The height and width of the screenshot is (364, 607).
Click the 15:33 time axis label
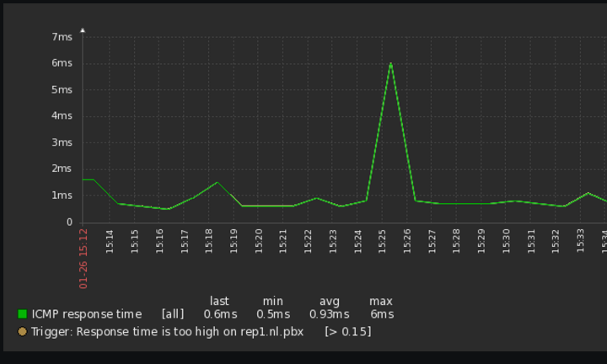click(580, 241)
